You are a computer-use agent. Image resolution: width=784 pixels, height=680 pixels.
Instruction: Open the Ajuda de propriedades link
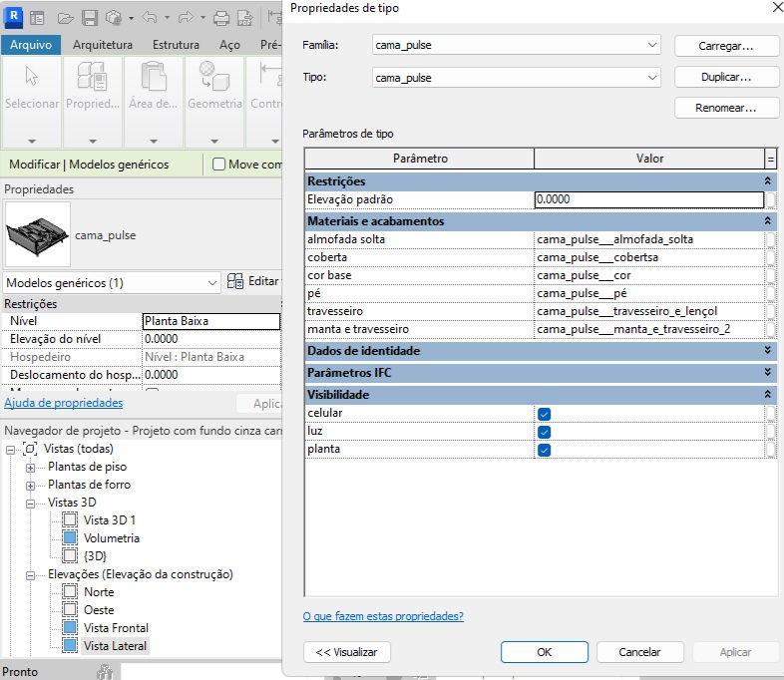64,403
